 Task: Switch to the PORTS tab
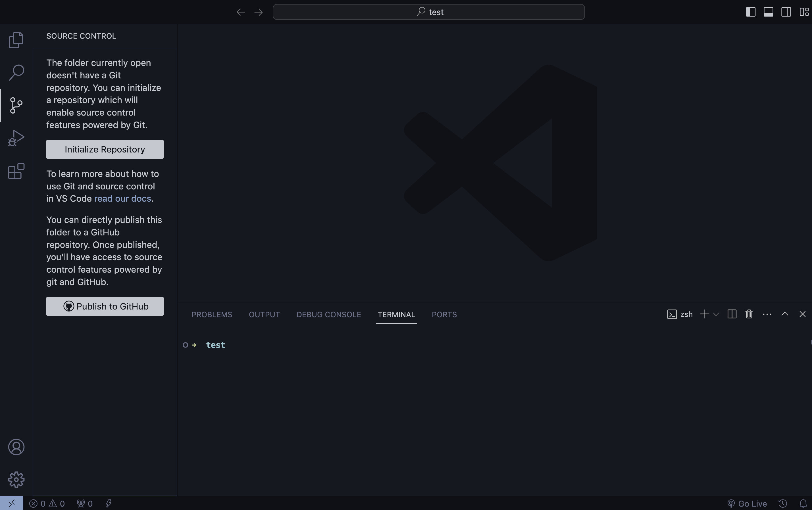click(444, 315)
